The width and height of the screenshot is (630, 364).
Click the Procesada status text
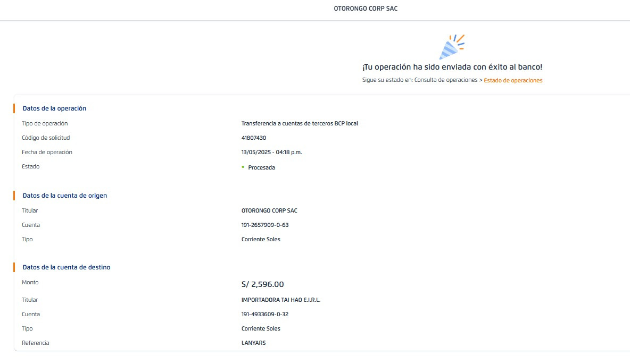[x=262, y=167]
